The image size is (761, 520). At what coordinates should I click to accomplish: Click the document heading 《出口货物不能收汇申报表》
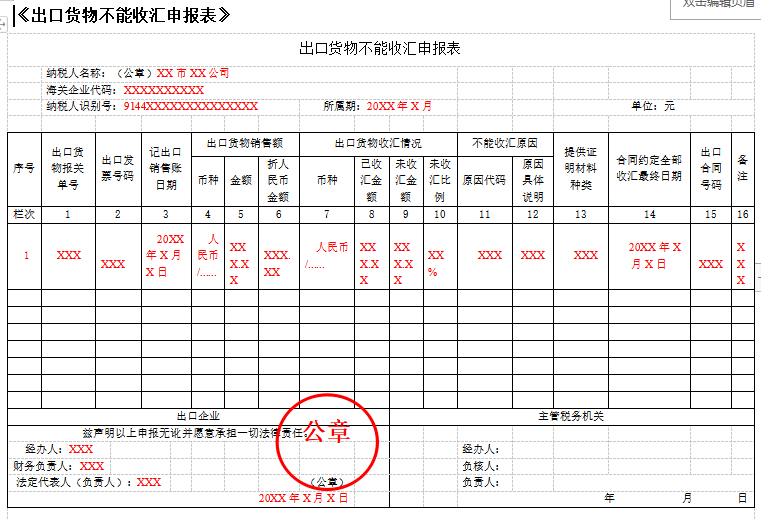pos(125,14)
